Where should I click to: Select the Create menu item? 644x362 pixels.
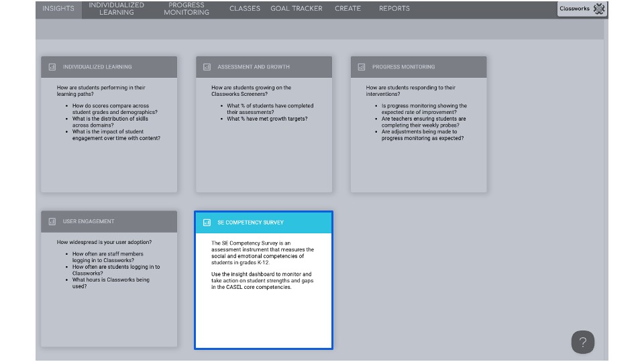(347, 9)
